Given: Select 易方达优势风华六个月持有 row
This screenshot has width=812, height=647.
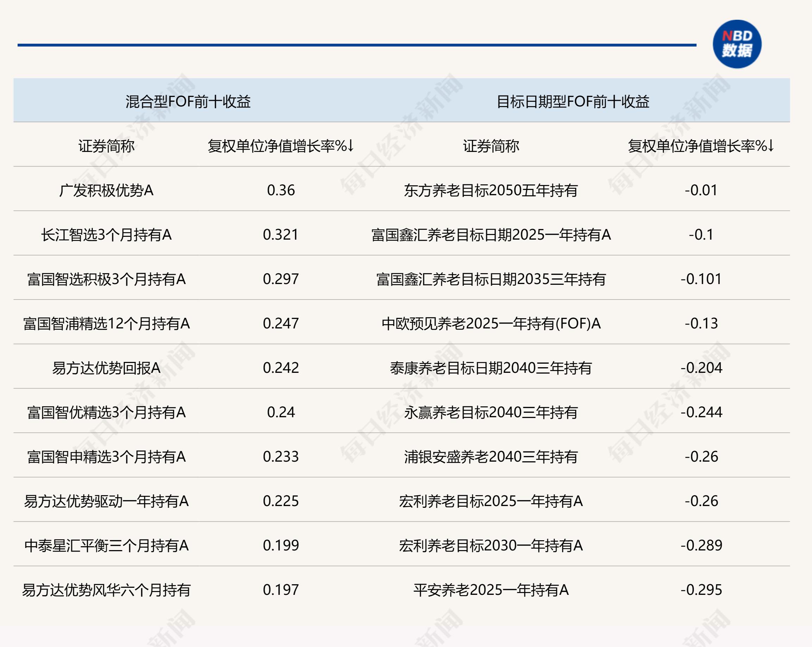Looking at the screenshot, I should (106, 590).
